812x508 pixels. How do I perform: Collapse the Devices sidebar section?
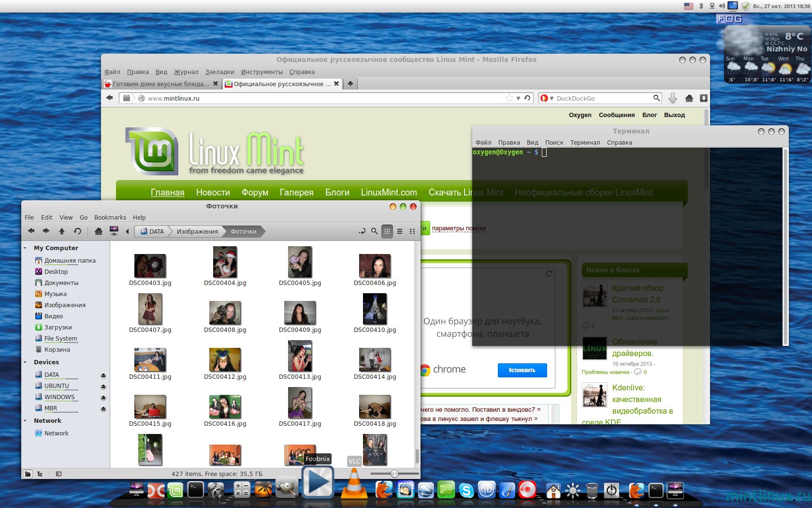point(25,362)
